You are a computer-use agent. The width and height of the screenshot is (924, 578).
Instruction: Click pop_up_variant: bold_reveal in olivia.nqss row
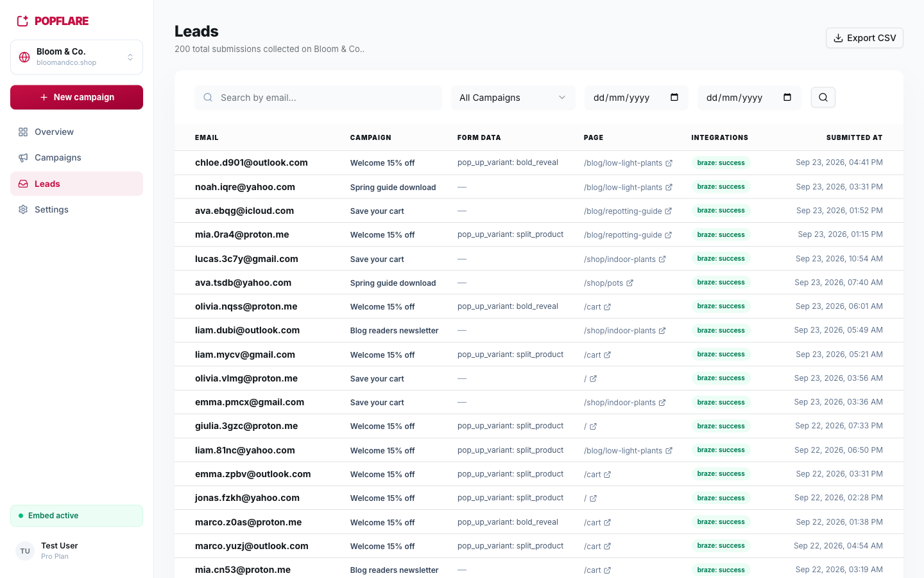point(508,306)
